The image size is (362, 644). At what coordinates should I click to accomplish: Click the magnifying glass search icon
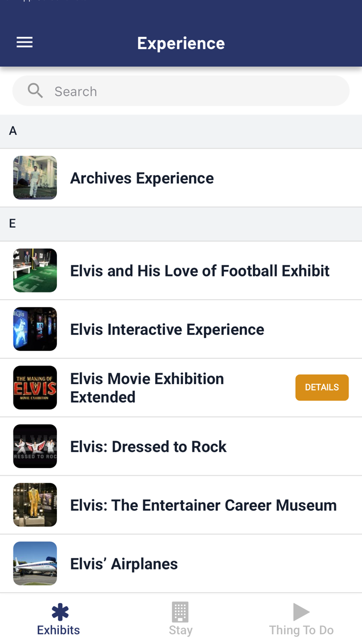[x=34, y=90]
